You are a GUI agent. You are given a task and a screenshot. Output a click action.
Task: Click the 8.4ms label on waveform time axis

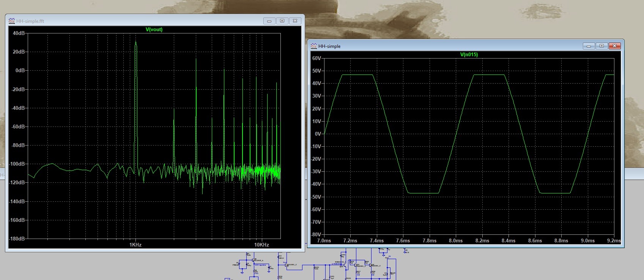click(x=508, y=240)
